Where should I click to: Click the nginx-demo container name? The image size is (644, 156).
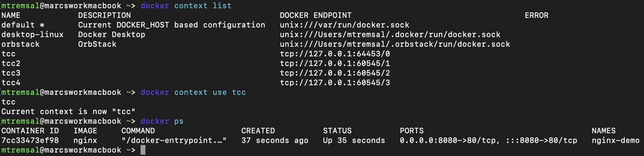616,141
